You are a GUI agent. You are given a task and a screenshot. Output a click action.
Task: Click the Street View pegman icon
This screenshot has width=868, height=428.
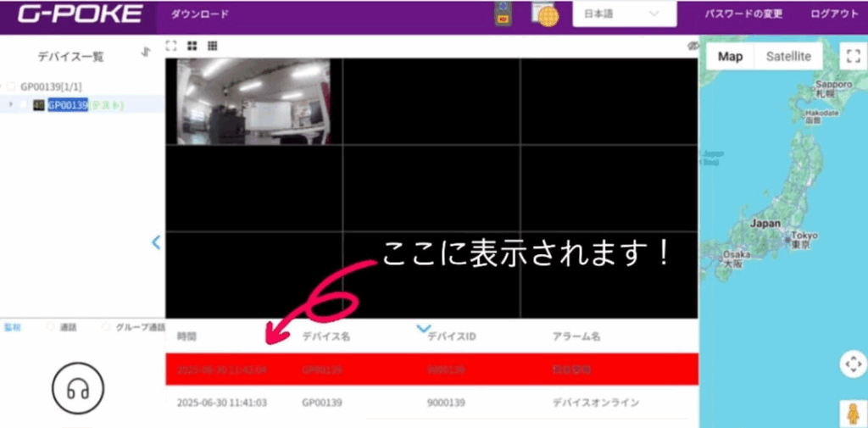852,413
